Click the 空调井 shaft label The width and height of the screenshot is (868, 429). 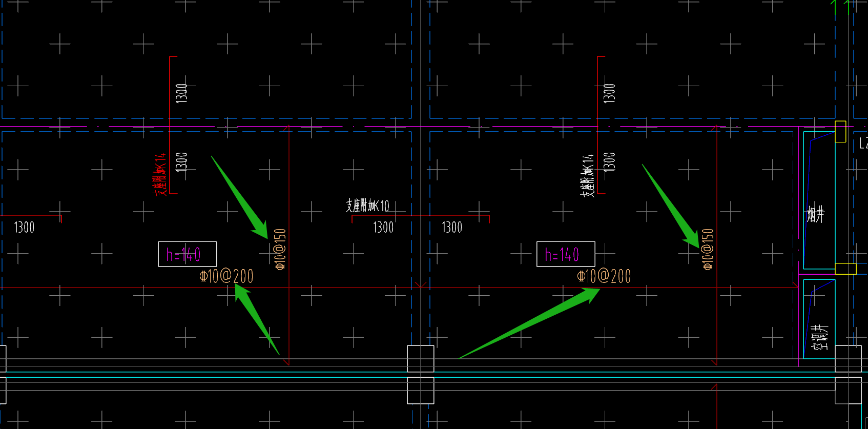coord(820,337)
